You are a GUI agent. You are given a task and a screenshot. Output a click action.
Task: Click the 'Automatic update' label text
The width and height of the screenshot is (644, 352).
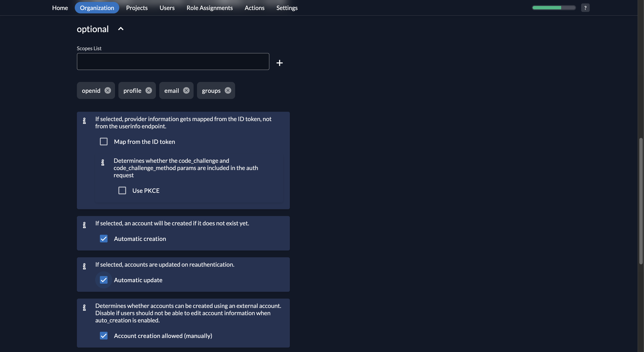coord(138,280)
